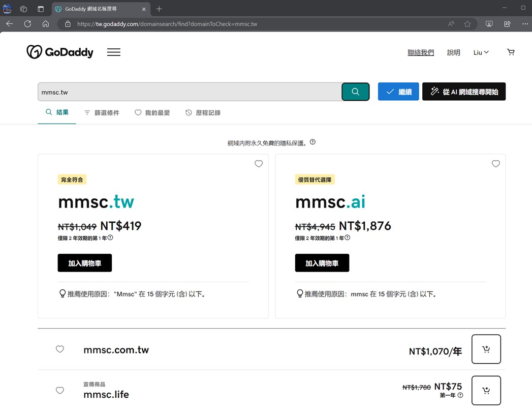The image size is (532, 411).
Task: Toggle the heart next to mmsc.com.tw
Action: (60, 349)
